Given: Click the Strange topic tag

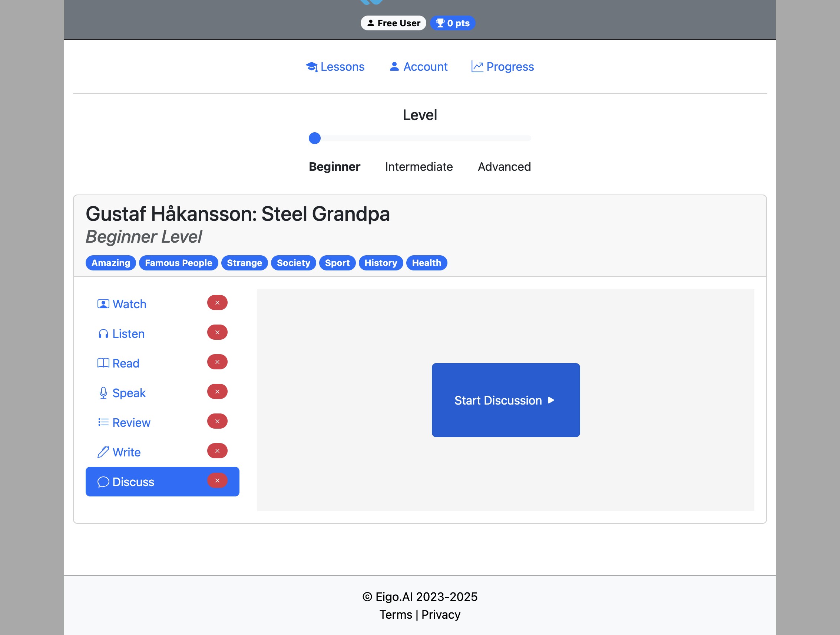Looking at the screenshot, I should pyautogui.click(x=245, y=263).
